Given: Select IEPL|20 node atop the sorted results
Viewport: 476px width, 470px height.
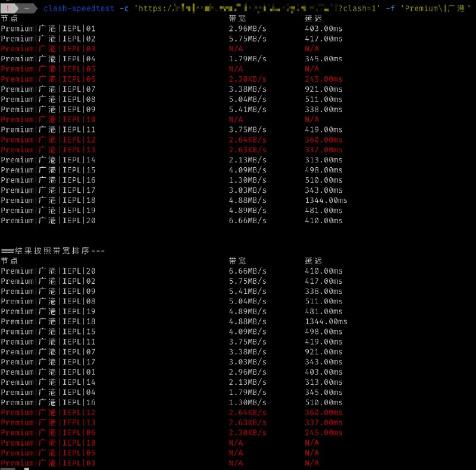Looking at the screenshot, I should [x=48, y=271].
